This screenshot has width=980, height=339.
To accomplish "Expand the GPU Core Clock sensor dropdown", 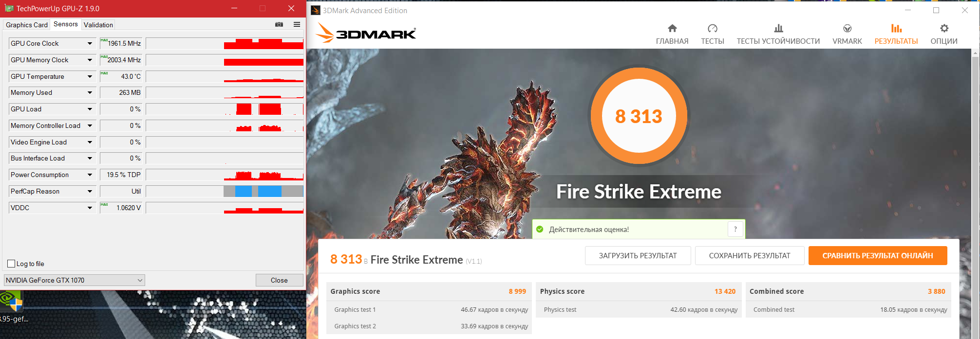I will (x=90, y=43).
